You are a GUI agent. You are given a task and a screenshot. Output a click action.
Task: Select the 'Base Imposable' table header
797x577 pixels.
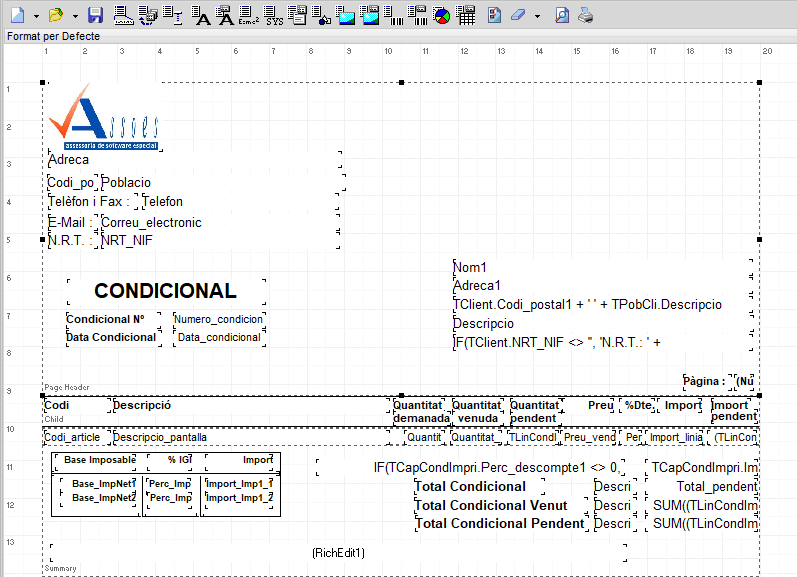click(96, 460)
